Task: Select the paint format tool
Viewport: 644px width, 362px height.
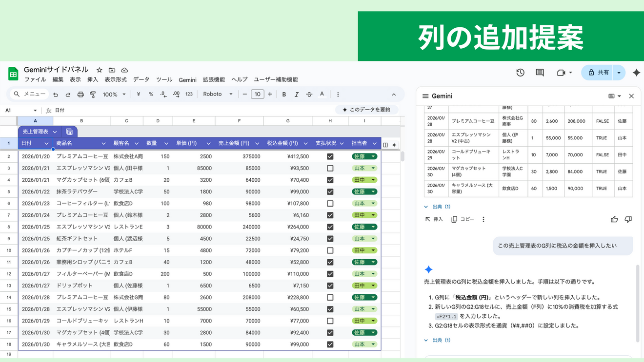Action: click(x=93, y=95)
